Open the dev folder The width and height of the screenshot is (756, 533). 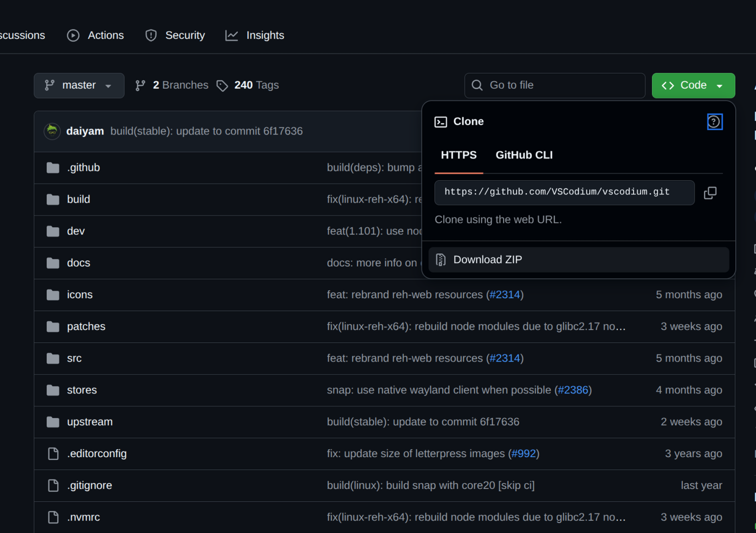point(76,231)
